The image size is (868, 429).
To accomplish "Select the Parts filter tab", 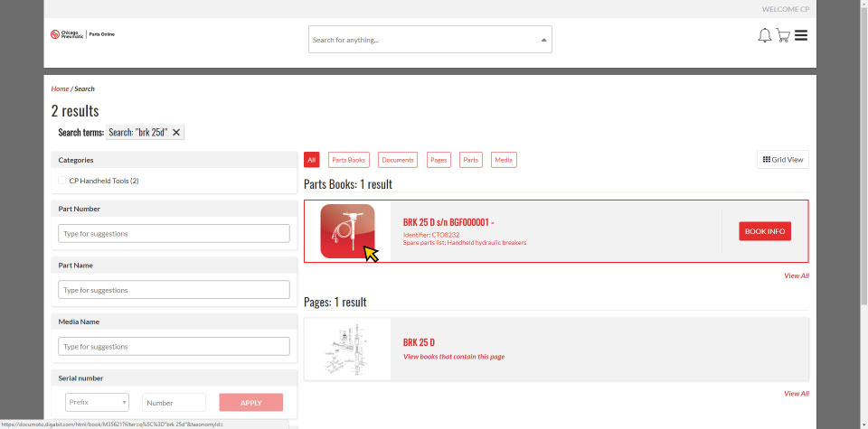I will click(470, 160).
